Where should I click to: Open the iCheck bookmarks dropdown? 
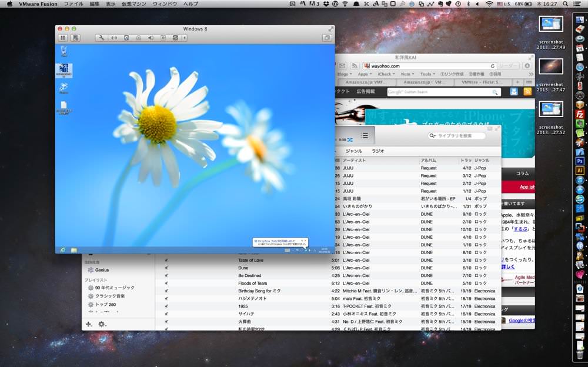pyautogui.click(x=386, y=74)
